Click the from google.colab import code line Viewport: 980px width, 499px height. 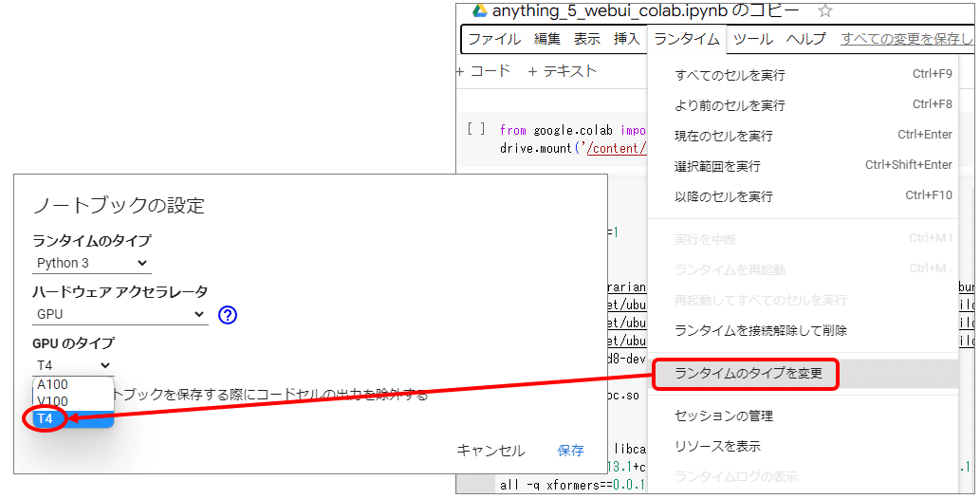click(573, 130)
